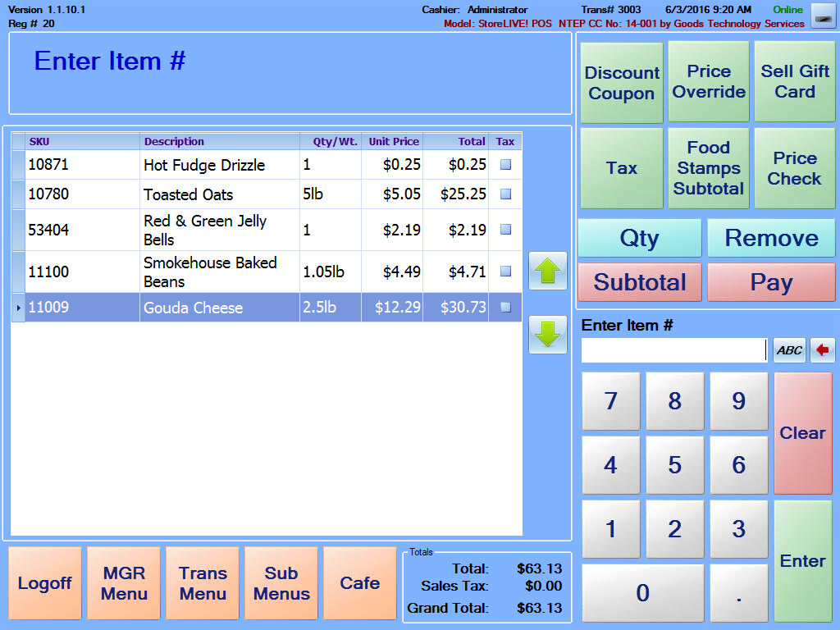The width and height of the screenshot is (840, 630).
Task: Click the green down arrow scroll icon
Action: [548, 335]
